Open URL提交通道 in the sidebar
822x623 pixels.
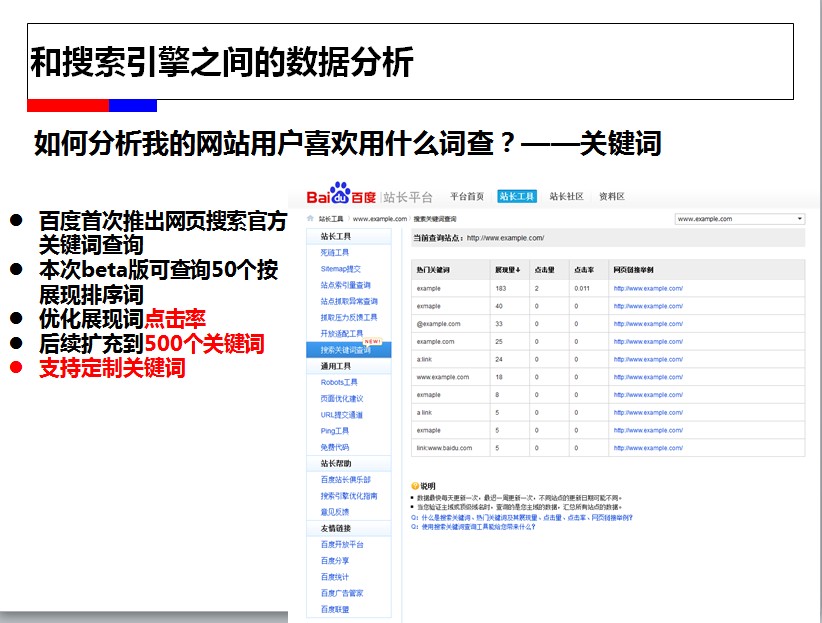pos(341,414)
